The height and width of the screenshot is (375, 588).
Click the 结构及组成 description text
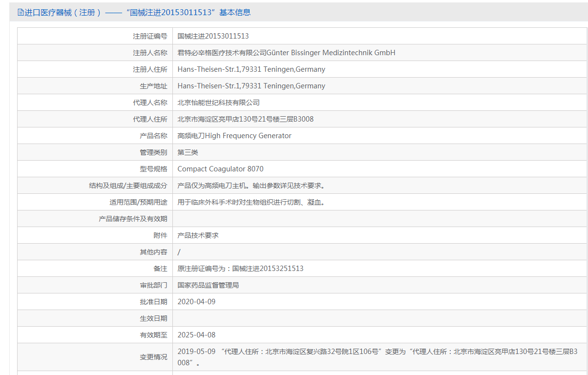pyautogui.click(x=252, y=186)
